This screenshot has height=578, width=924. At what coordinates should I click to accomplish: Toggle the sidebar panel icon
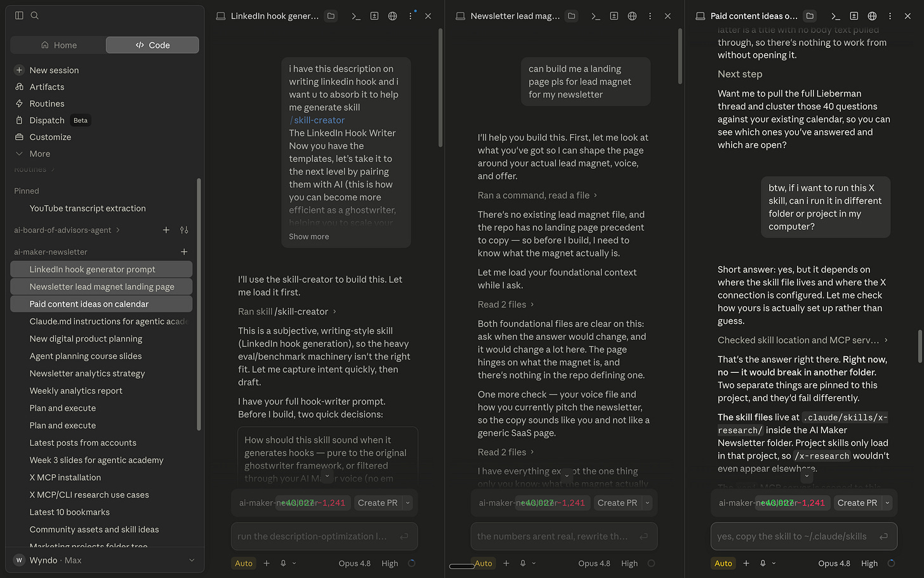pos(19,15)
